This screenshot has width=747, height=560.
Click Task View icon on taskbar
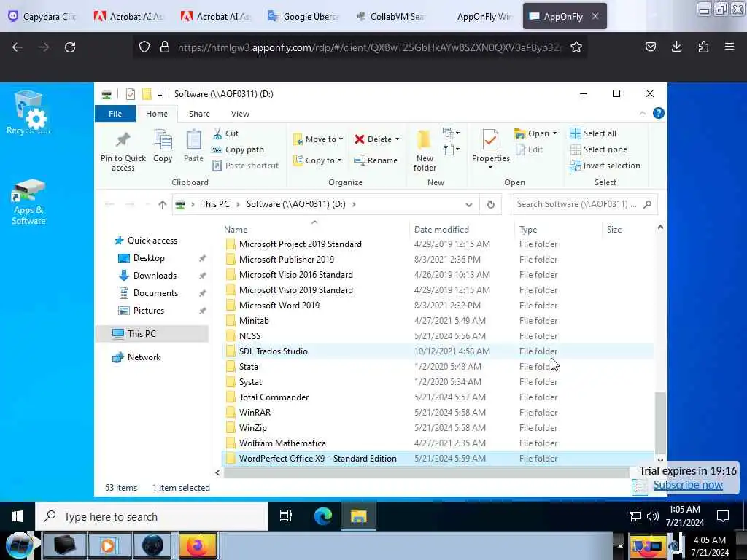coord(286,516)
